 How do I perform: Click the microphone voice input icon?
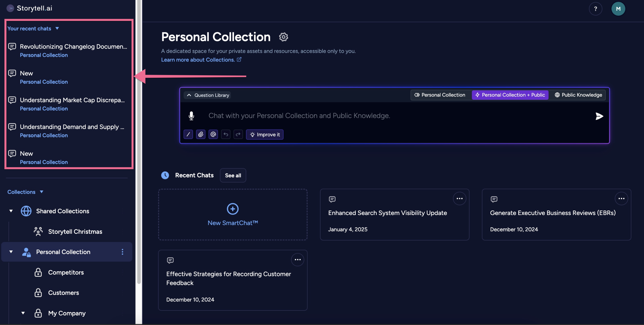(191, 116)
